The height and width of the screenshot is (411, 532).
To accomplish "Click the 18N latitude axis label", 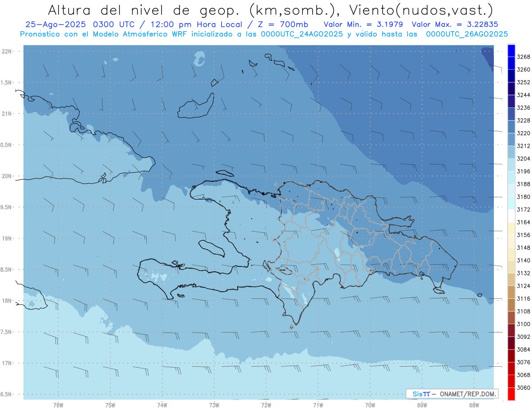I will [7, 301].
